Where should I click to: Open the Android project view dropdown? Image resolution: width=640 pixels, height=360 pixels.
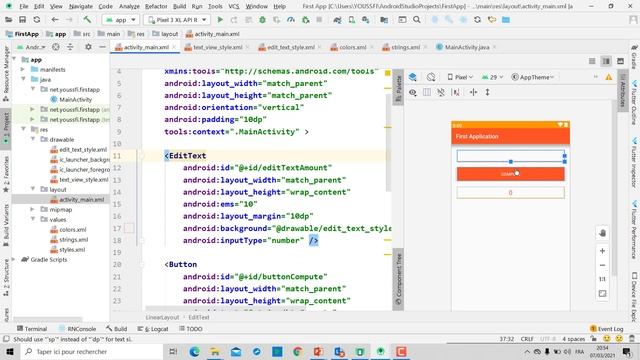point(32,47)
